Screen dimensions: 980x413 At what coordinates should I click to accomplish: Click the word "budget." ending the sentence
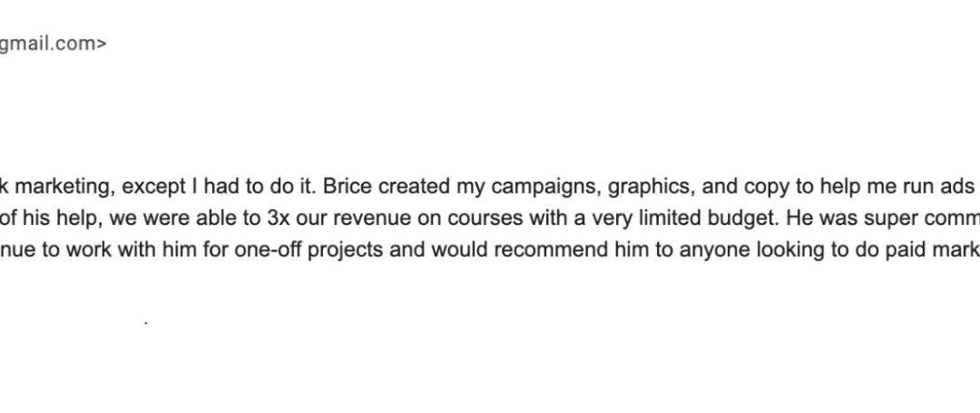coord(744,218)
